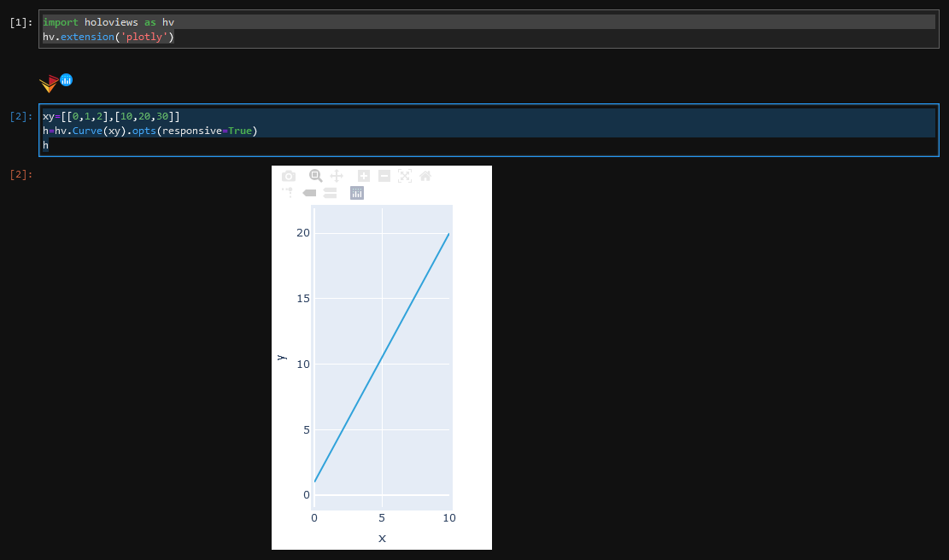
Task: Click the Plotly extension badge icon
Action: coord(67,80)
